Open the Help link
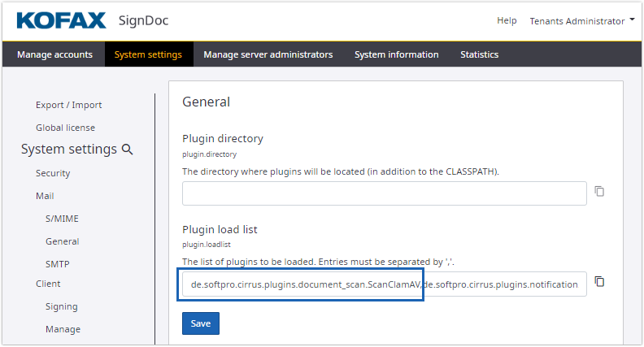Image resolution: width=644 pixels, height=347 pixels. tap(507, 21)
